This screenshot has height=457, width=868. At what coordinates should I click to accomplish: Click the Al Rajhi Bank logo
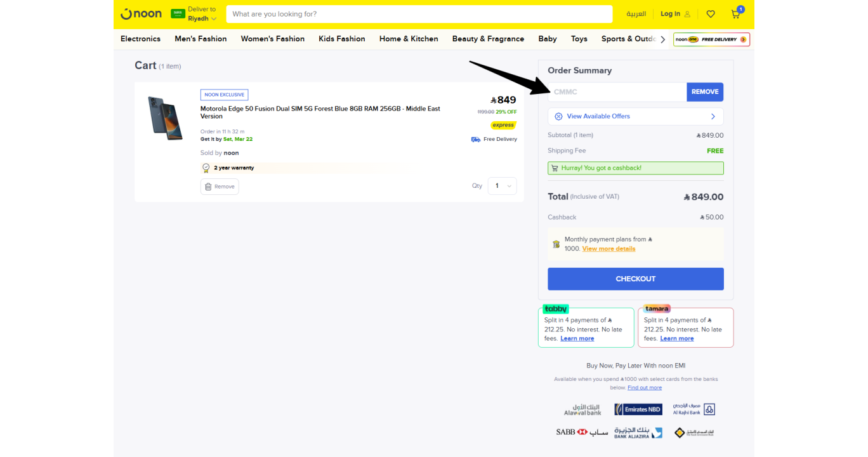pyautogui.click(x=694, y=409)
